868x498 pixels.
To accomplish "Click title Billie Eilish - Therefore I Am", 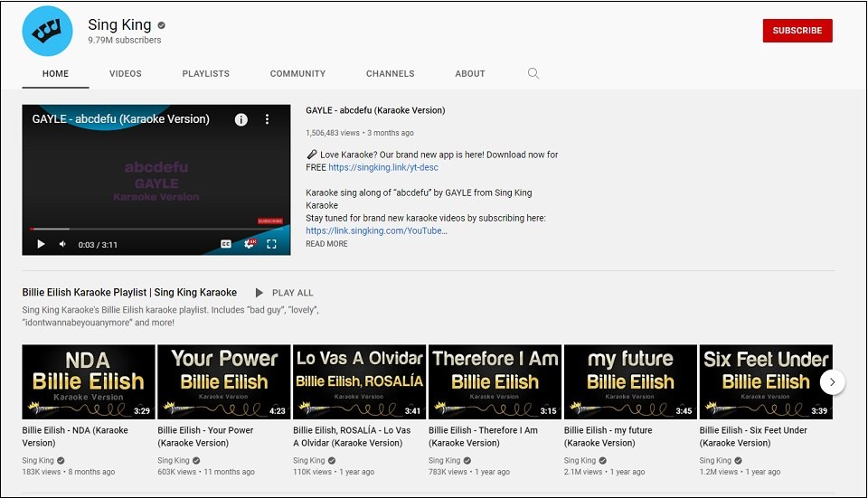I will pos(483,437).
